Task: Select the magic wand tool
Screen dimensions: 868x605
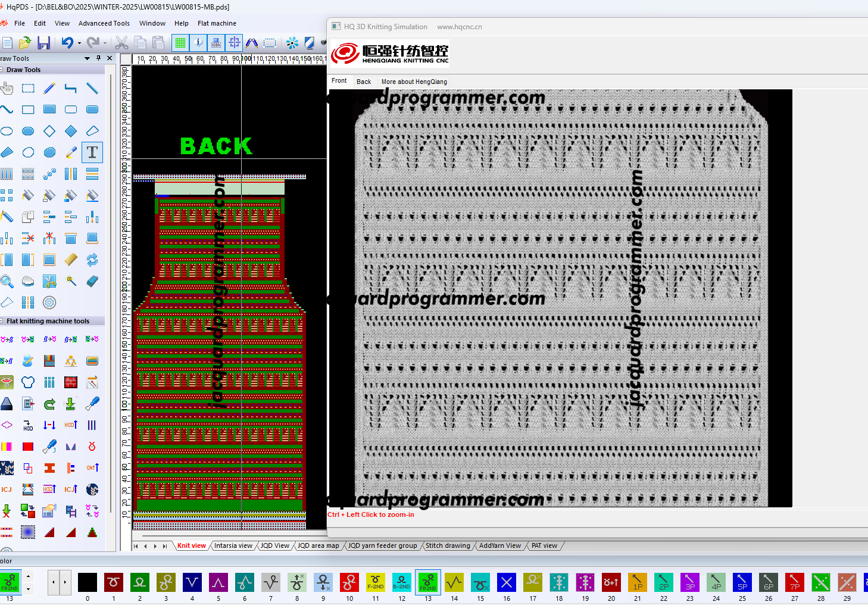Action: click(x=71, y=281)
